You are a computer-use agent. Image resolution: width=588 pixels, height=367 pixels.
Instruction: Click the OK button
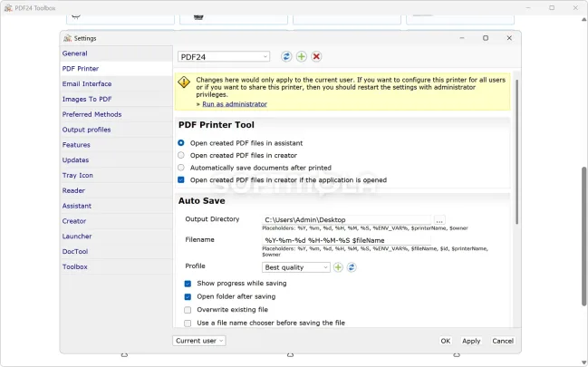(446, 341)
